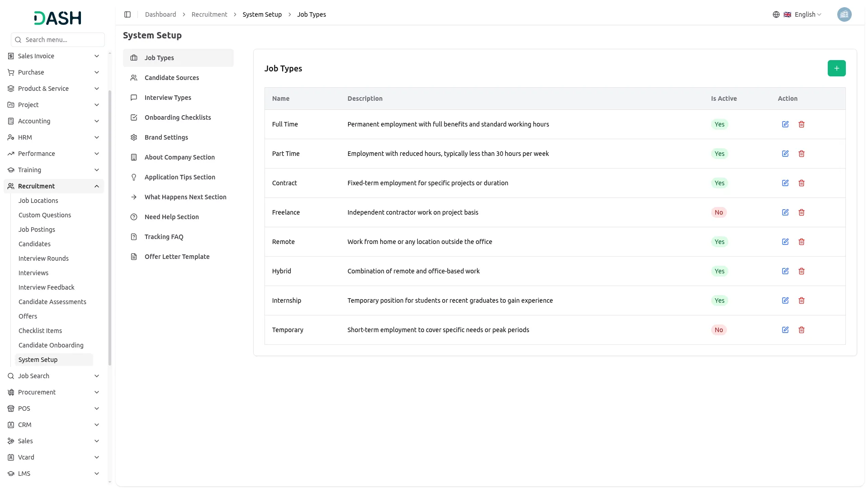Click the globe language icon
The width and height of the screenshot is (868, 488).
(x=776, y=14)
